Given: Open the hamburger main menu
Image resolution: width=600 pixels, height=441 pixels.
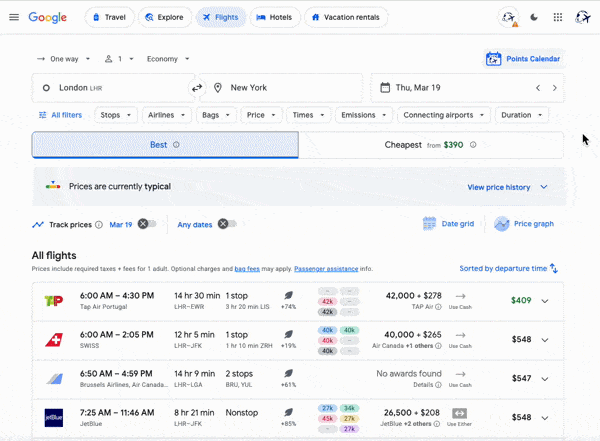Looking at the screenshot, I should [x=14, y=17].
